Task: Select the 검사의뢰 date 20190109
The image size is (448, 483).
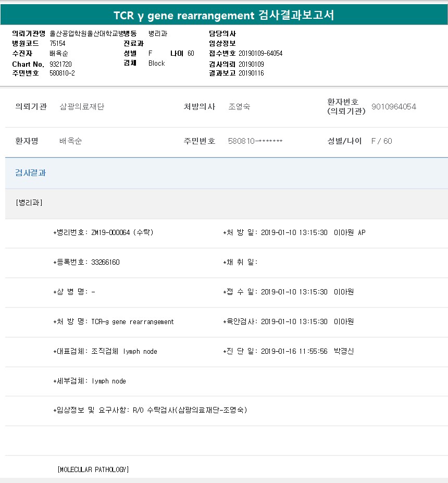Action: pyautogui.click(x=251, y=64)
